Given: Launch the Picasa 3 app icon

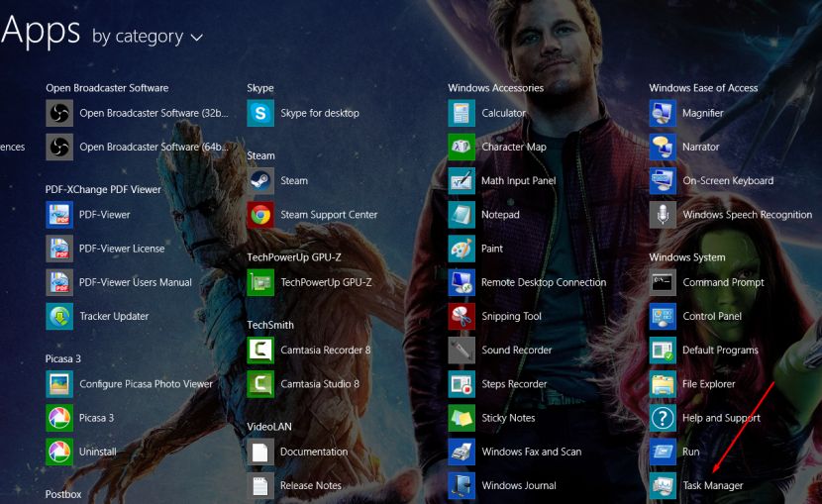Looking at the screenshot, I should coord(59,418).
